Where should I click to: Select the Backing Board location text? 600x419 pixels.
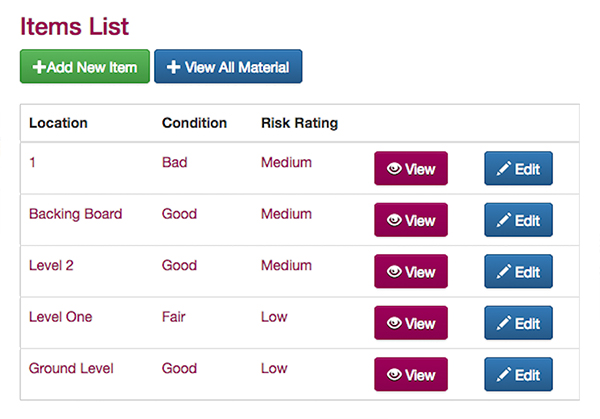[75, 214]
